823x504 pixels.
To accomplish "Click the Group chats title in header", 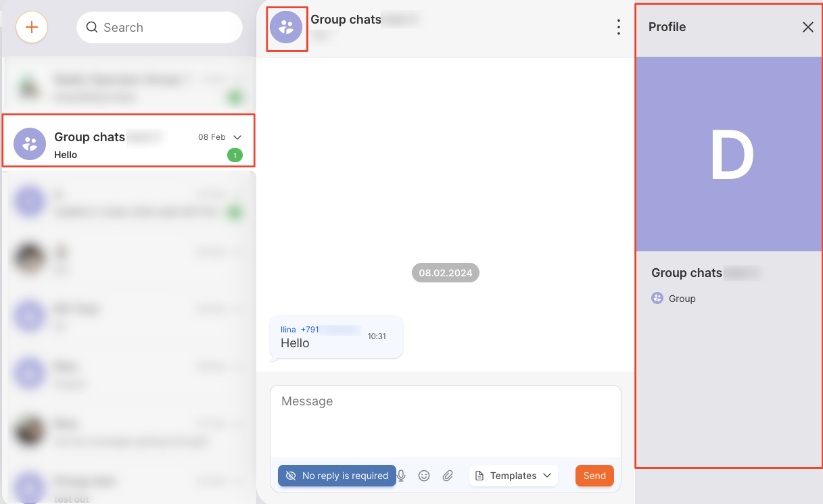I will point(346,20).
